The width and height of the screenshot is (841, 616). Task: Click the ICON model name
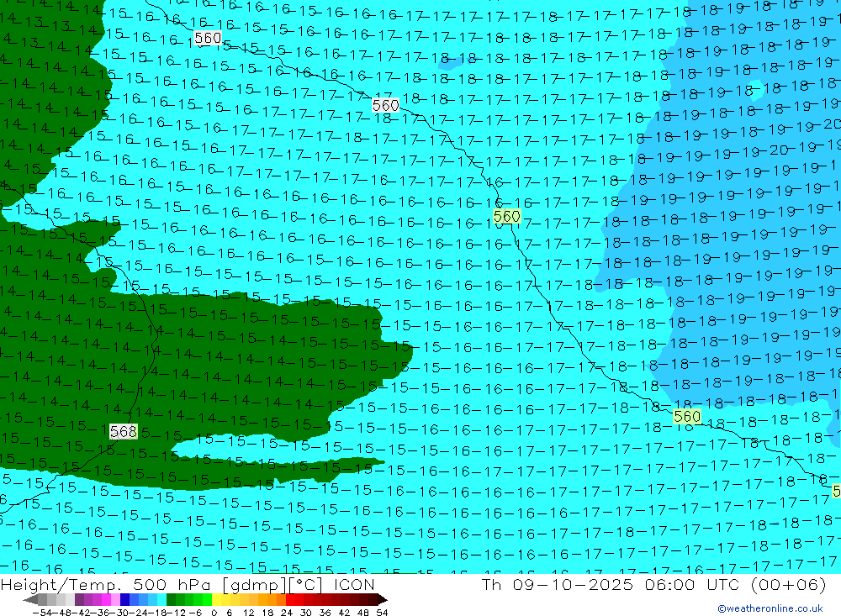click(x=354, y=585)
